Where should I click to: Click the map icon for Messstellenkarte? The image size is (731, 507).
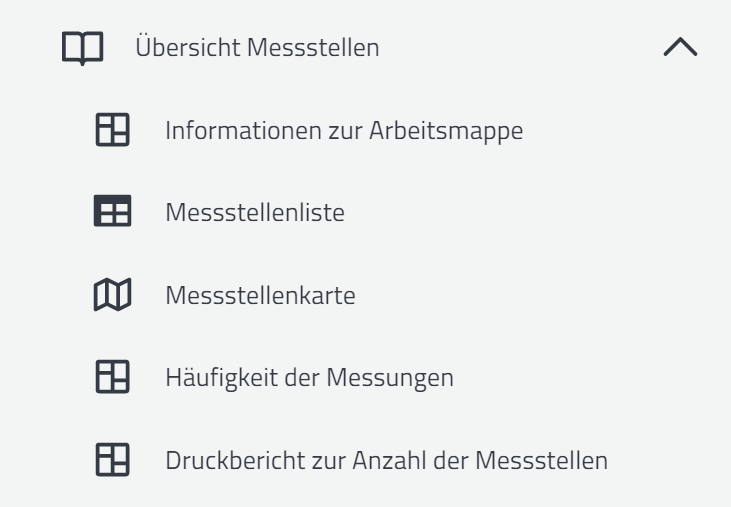pos(104,296)
